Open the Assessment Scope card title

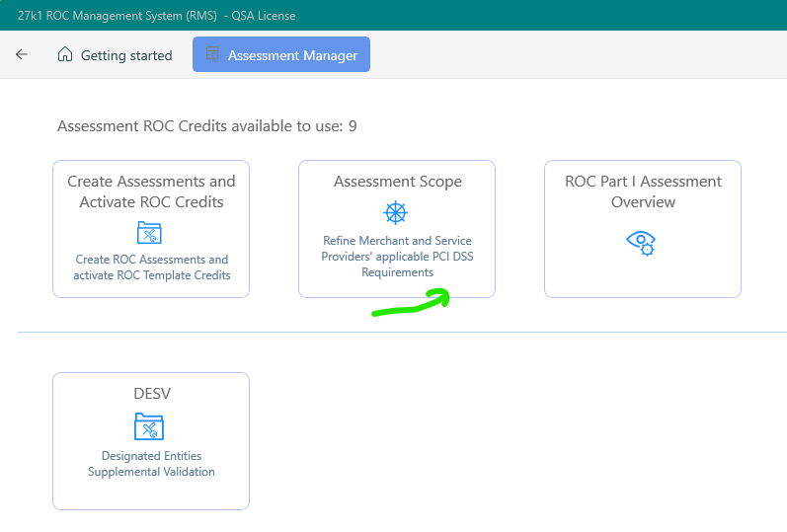point(397,182)
